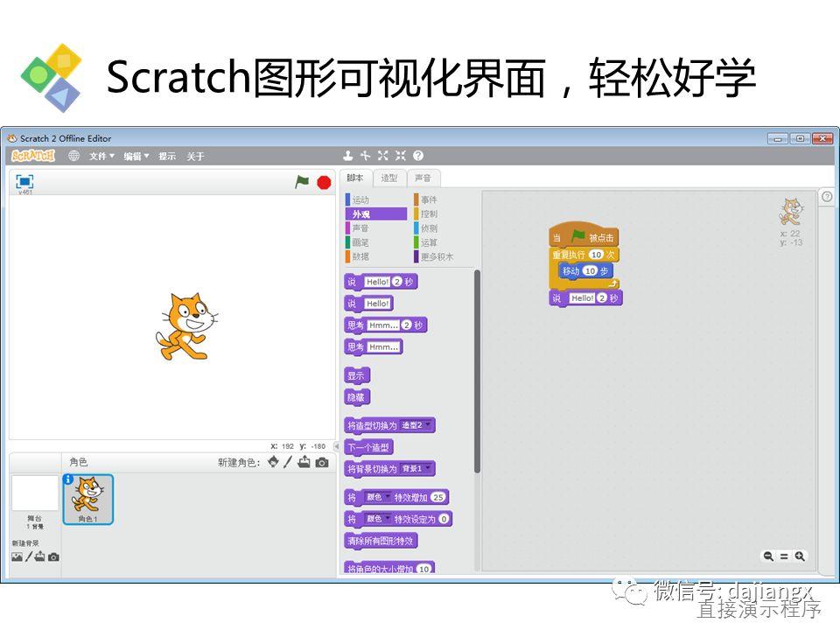
Task: Select the 画笔 block category
Action: tap(376, 242)
